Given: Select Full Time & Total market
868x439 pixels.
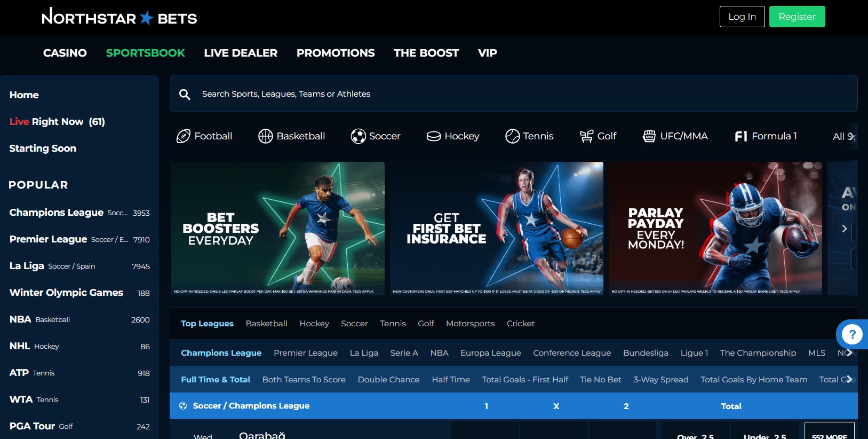Looking at the screenshot, I should point(216,380).
